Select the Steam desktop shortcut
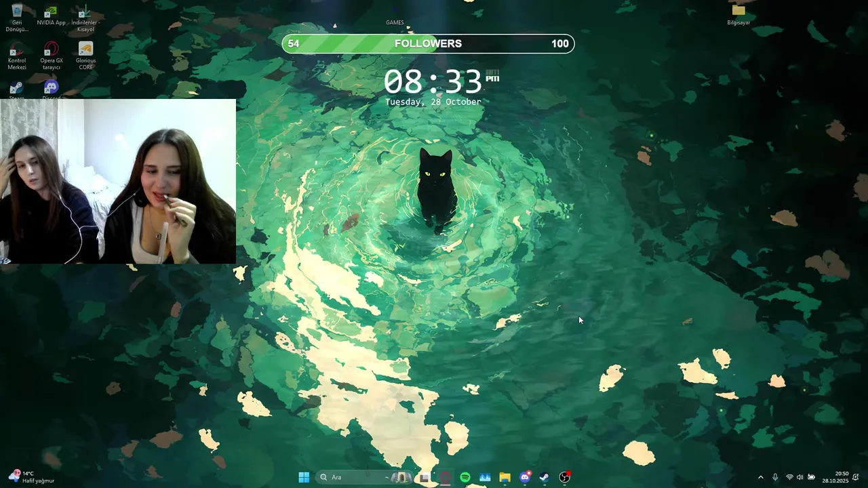This screenshot has width=868, height=488. coord(17,89)
